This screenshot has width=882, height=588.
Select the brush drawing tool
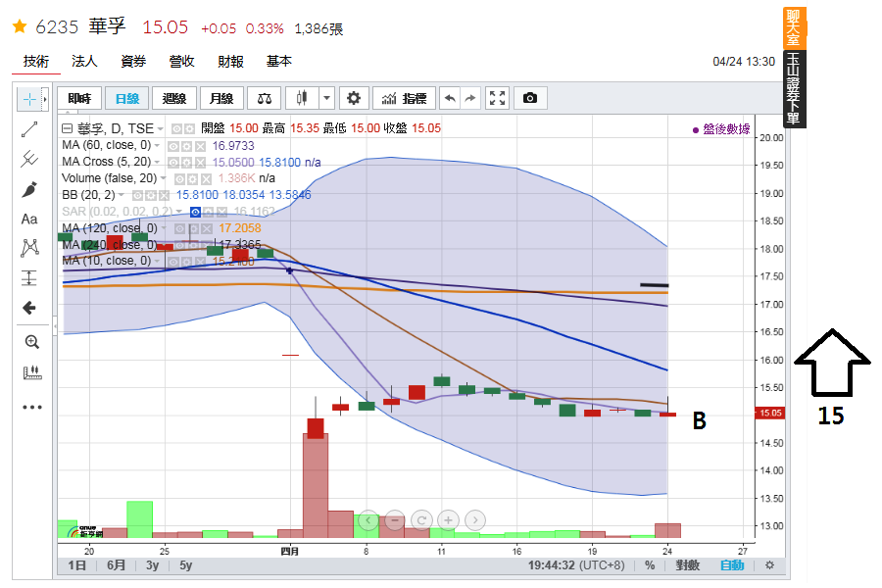[x=29, y=189]
